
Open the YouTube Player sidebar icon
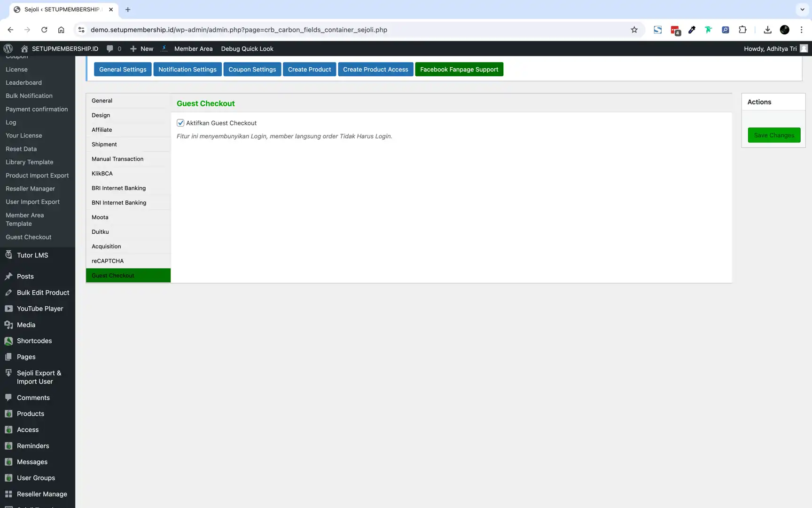pyautogui.click(x=9, y=309)
